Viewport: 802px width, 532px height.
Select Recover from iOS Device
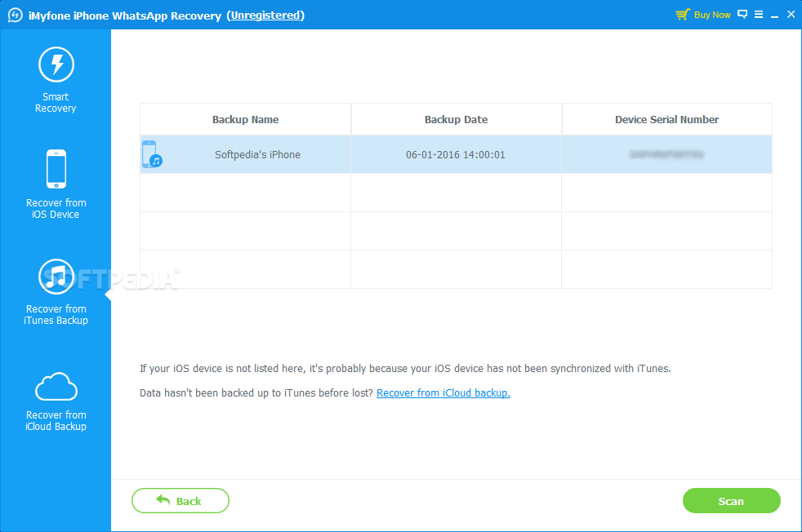(x=56, y=184)
